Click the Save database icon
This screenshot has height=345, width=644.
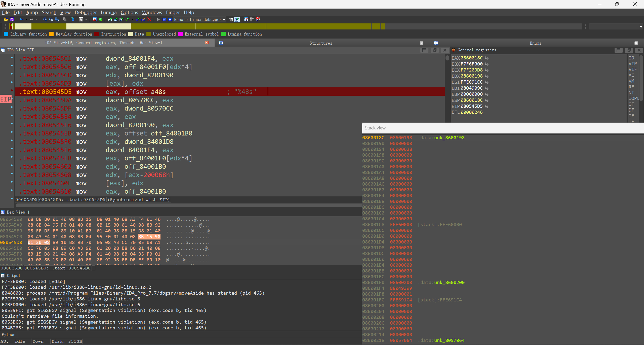coord(12,19)
